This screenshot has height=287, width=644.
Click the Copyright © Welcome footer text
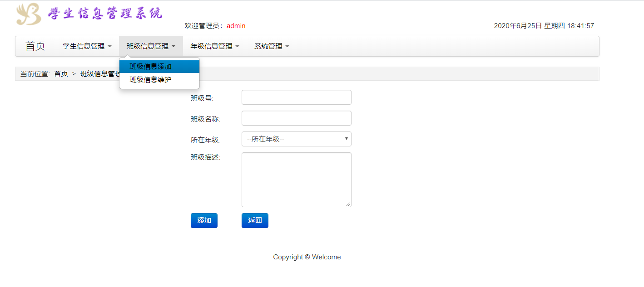click(x=307, y=257)
